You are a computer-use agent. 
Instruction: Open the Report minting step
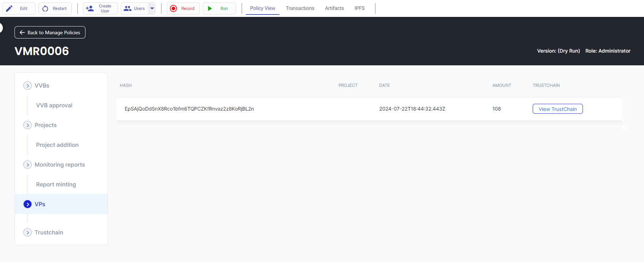click(56, 184)
